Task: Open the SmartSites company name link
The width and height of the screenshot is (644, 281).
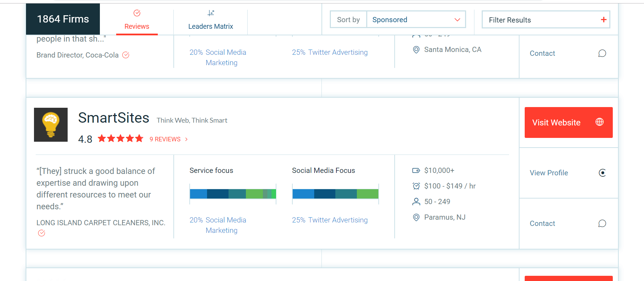Action: (x=114, y=118)
